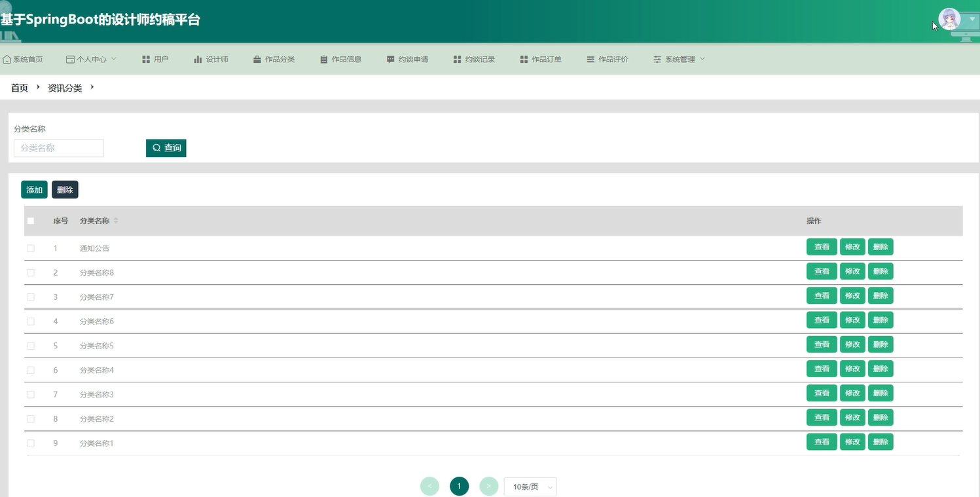This screenshot has width=980, height=497.
Task: Click the bar chart icon beside 设计师
Action: (198, 60)
